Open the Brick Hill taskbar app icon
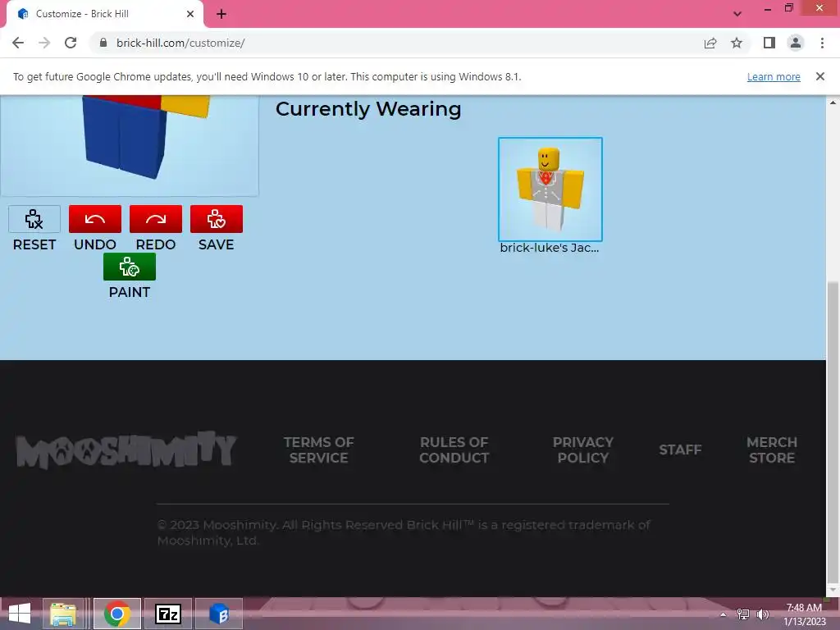The width and height of the screenshot is (840, 630). tap(218, 614)
